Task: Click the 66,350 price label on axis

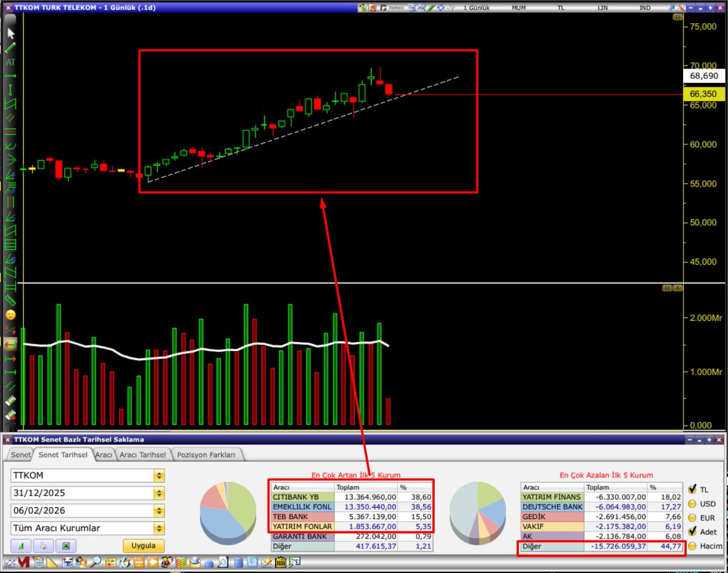Action: [x=704, y=94]
